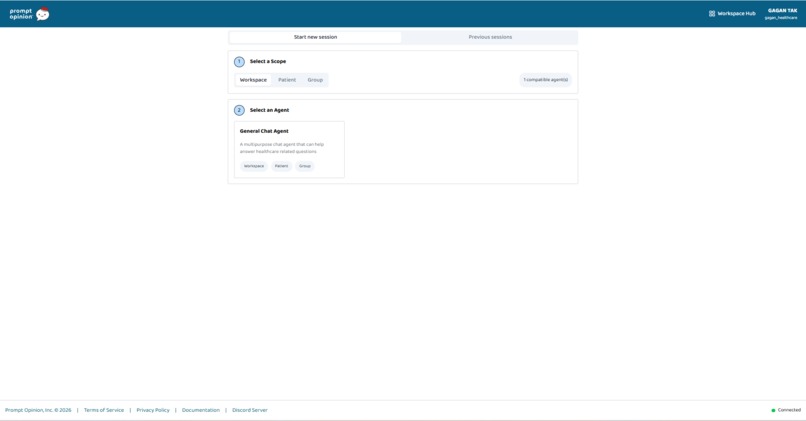Click the green Connected status dot
Viewport: 806px width, 421px height.
click(773, 410)
